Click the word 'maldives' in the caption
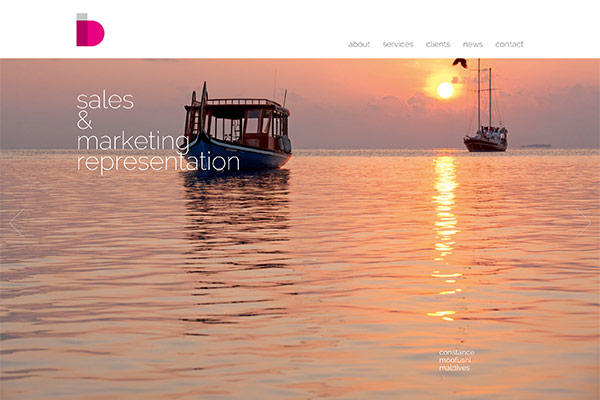The image size is (600, 400). 454,368
